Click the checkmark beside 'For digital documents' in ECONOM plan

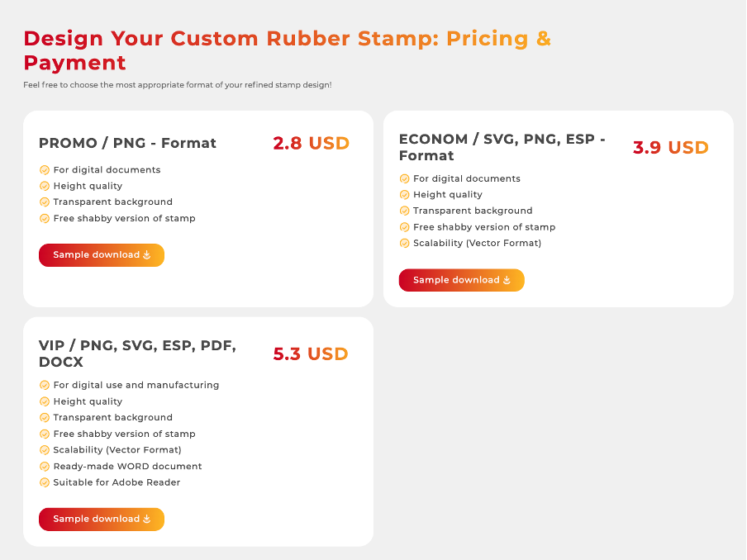click(404, 178)
